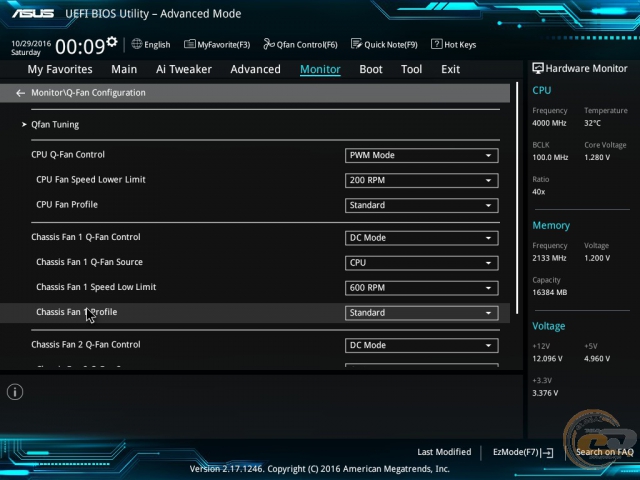This screenshot has height=480, width=640.
Task: Open the clock settings gear icon
Action: pyautogui.click(x=111, y=42)
